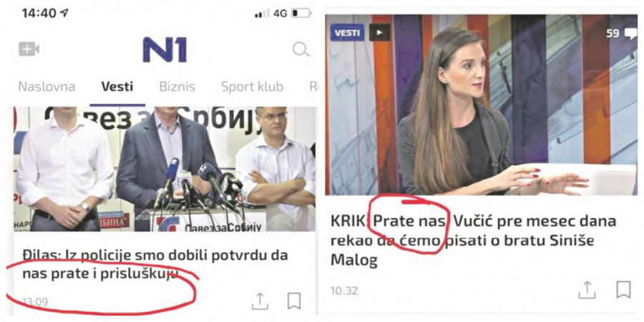Tap the KRIK woman video thumbnail
Viewport: 644px width, 322px height.
[482, 104]
